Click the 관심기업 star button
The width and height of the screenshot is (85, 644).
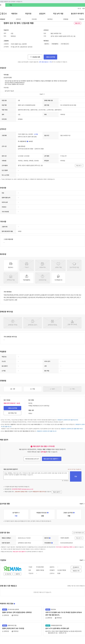pos(8,574)
